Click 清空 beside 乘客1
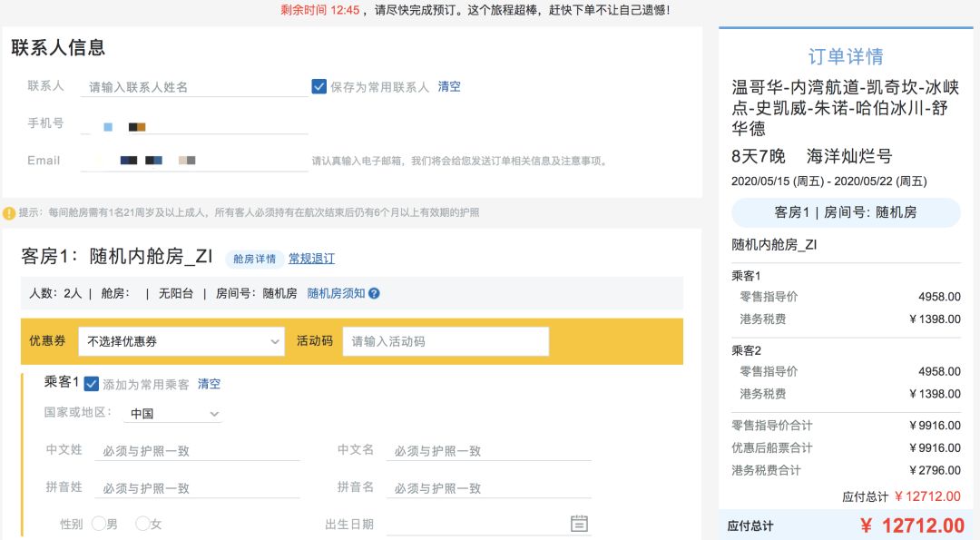 (209, 384)
